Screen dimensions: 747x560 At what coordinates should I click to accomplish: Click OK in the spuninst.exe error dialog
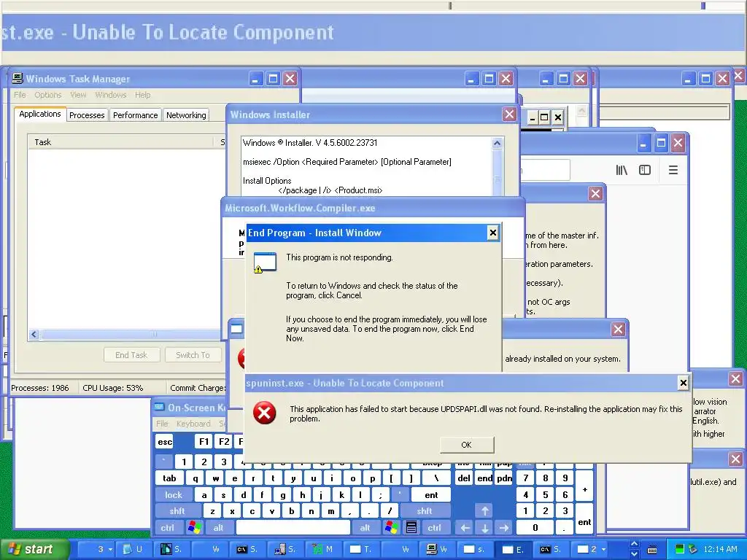pos(466,445)
